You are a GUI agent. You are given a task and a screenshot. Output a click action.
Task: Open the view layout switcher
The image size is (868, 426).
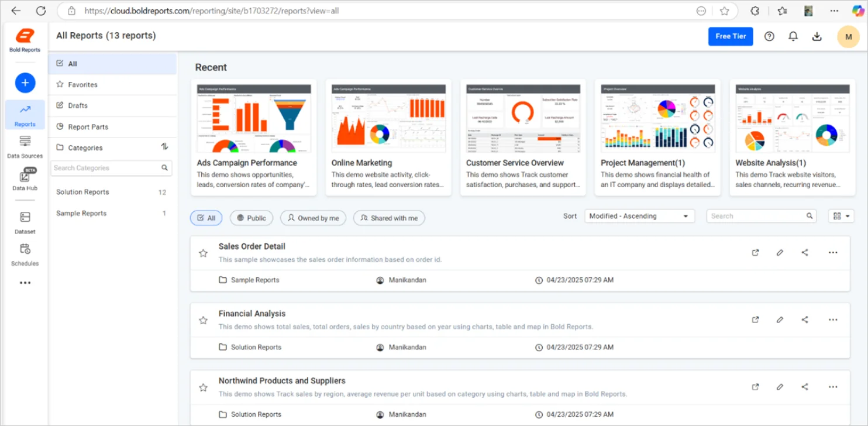click(841, 215)
